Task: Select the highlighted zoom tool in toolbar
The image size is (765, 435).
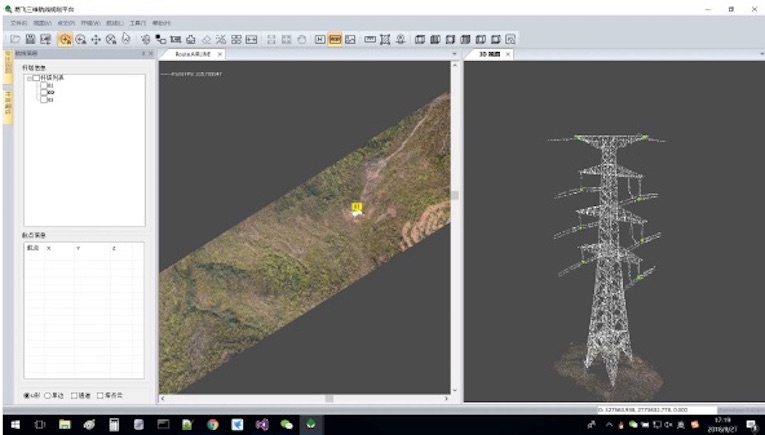Action: [x=64, y=39]
